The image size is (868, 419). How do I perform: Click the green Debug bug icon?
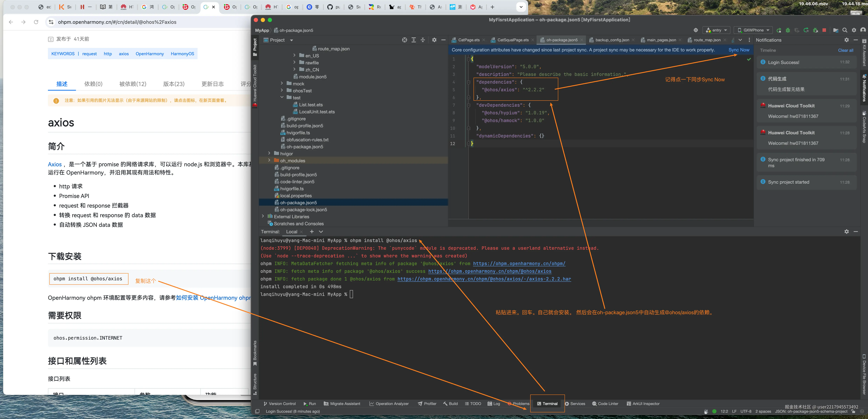coord(788,30)
